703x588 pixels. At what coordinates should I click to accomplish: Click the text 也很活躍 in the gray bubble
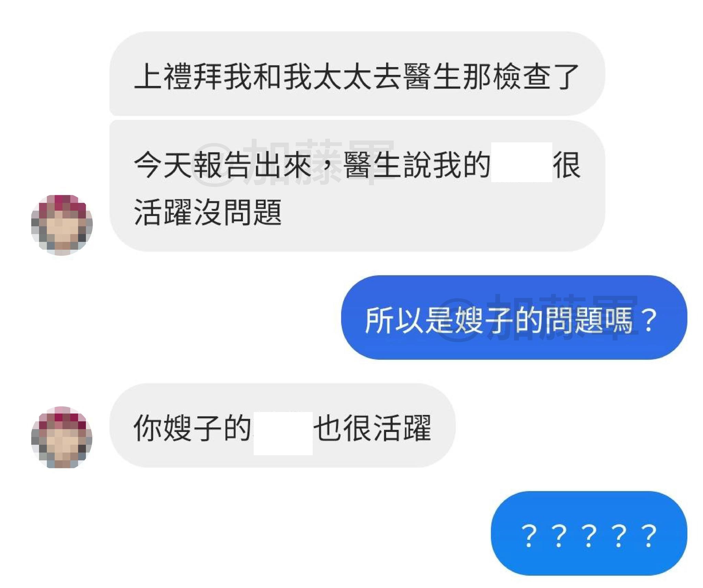[x=372, y=428]
